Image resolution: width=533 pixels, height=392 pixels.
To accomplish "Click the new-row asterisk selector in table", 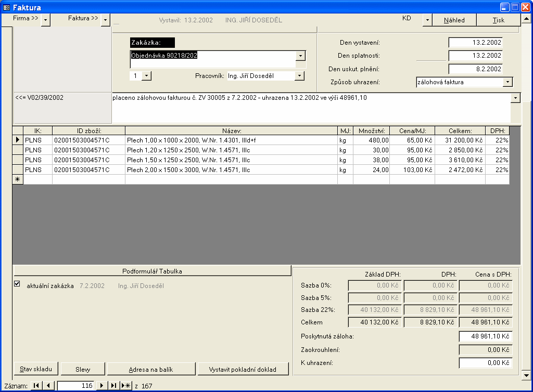I will pyautogui.click(x=18, y=179).
